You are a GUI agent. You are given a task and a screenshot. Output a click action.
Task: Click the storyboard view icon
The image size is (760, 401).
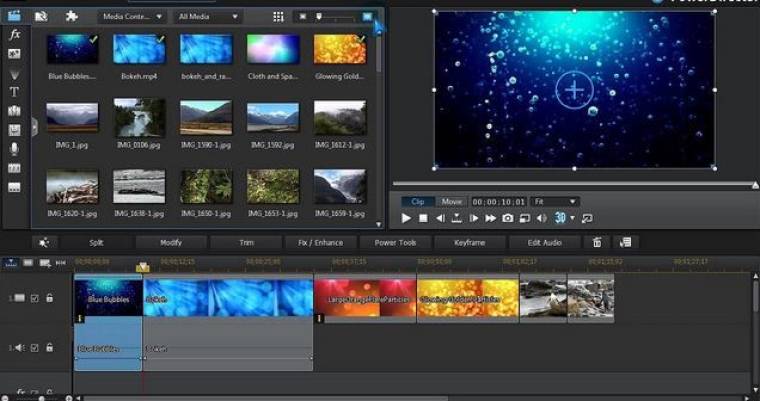click(28, 263)
